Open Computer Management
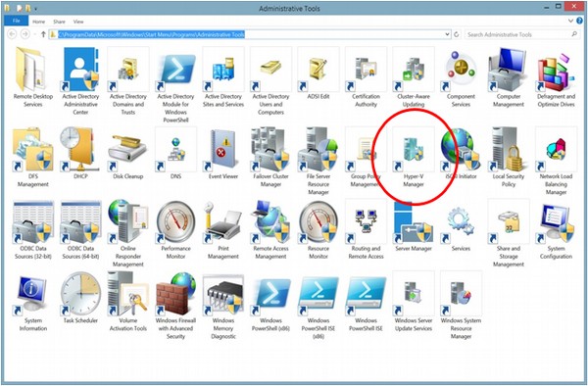 click(508, 76)
